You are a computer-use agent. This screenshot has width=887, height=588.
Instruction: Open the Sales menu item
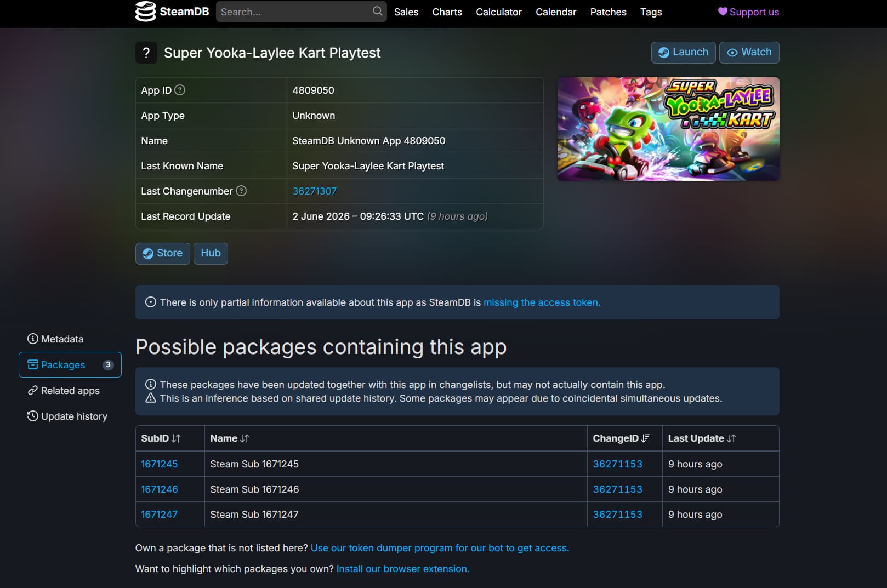[x=406, y=12]
